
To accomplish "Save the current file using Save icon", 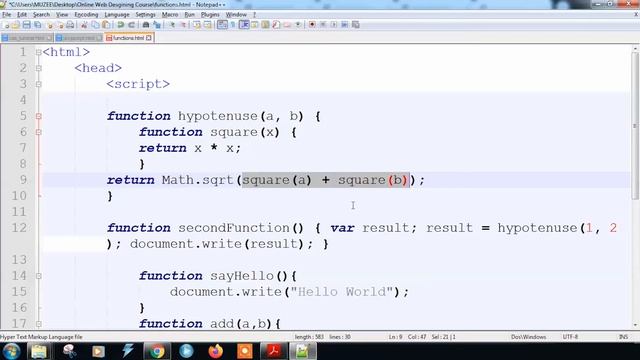I will tap(27, 25).
